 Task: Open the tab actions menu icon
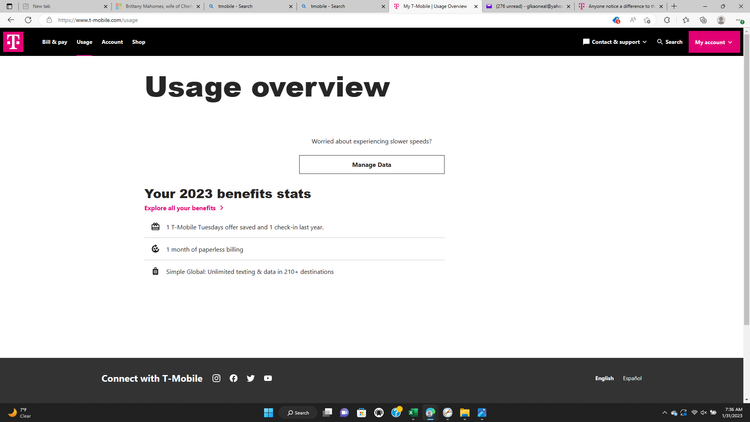point(9,6)
